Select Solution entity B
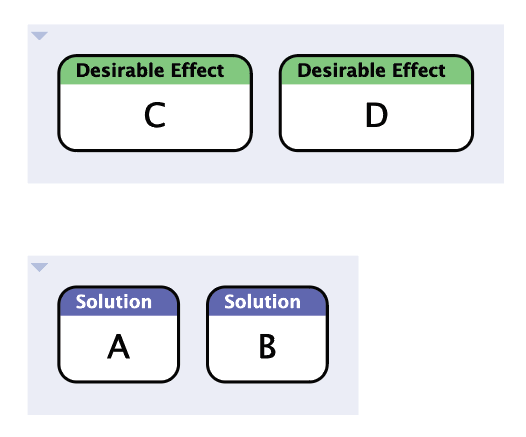The height and width of the screenshot is (437, 526). [x=267, y=334]
